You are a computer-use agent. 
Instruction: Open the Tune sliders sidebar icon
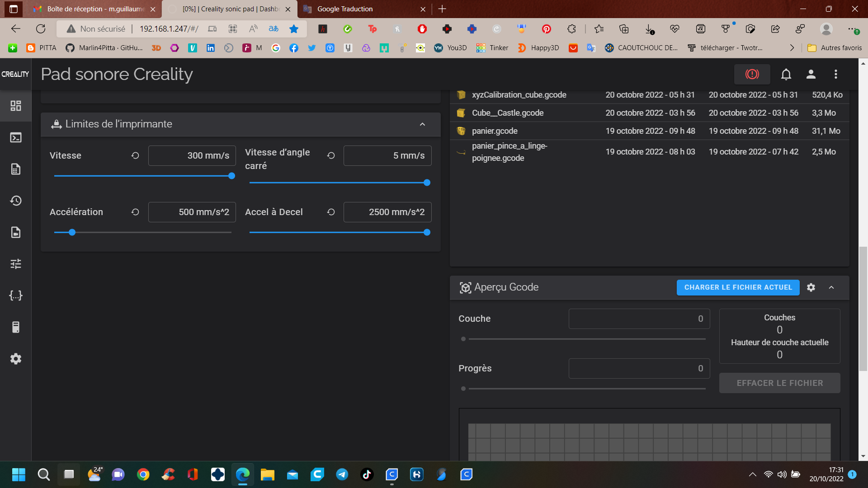coord(16,264)
